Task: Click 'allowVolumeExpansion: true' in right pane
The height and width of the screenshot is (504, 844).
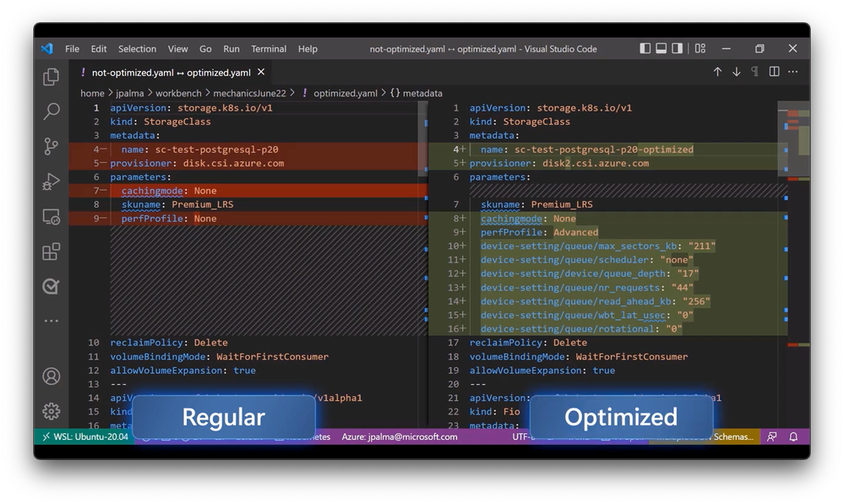Action: pyautogui.click(x=542, y=371)
